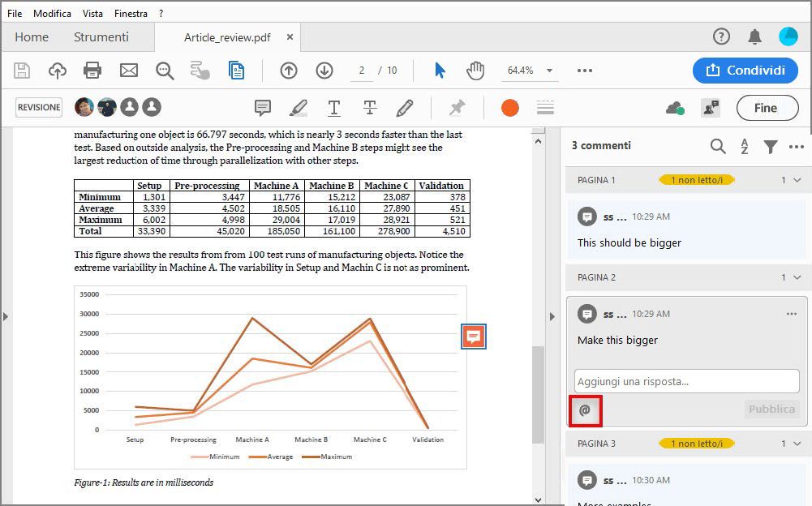This screenshot has width=812, height=506.
Task: Select the Highlight text tool
Action: [299, 108]
